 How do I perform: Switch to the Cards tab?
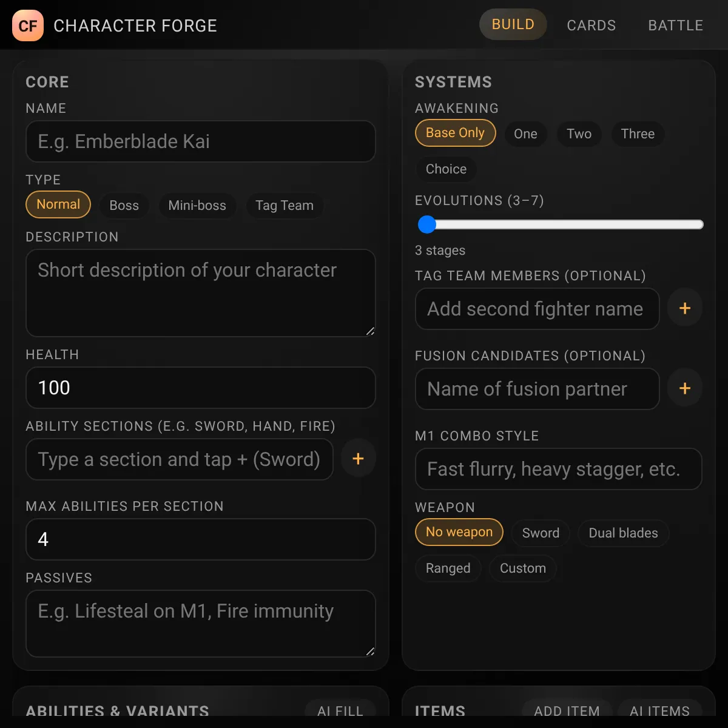(x=591, y=25)
